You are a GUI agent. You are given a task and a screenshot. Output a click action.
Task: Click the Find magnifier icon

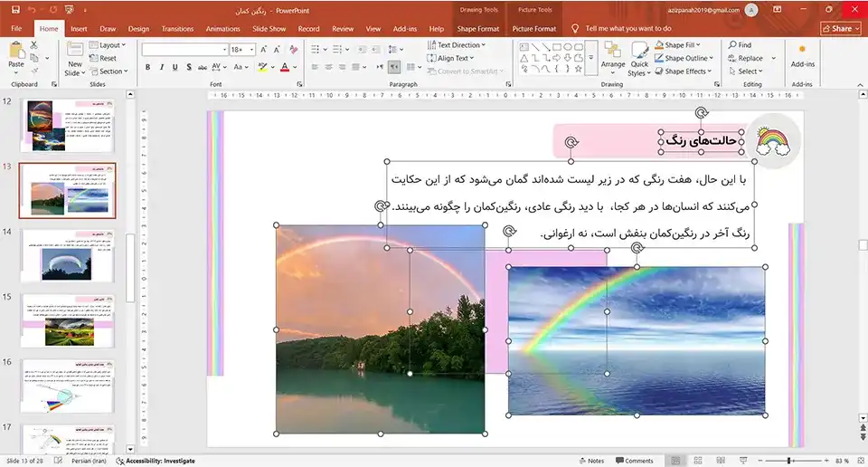732,45
